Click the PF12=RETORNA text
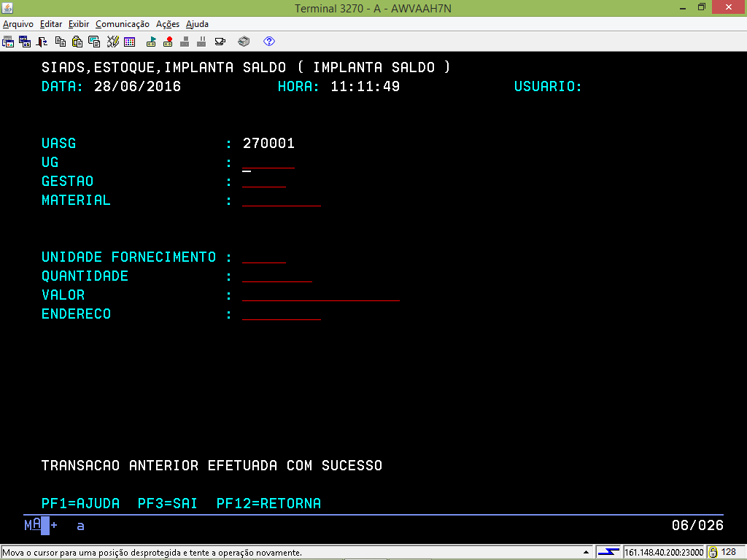 pyautogui.click(x=268, y=503)
